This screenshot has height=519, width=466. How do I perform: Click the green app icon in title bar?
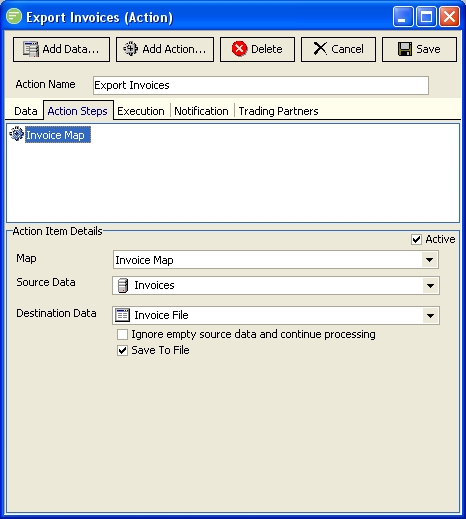14,16
